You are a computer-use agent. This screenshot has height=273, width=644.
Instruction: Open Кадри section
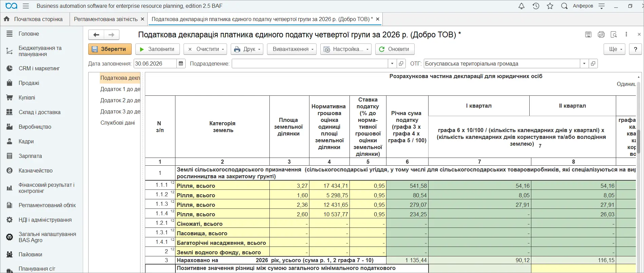click(x=26, y=141)
